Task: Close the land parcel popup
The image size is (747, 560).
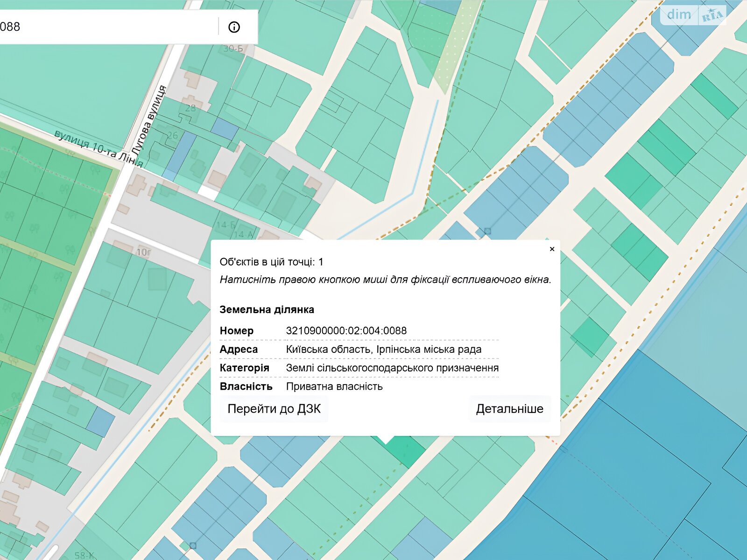Action: point(552,249)
